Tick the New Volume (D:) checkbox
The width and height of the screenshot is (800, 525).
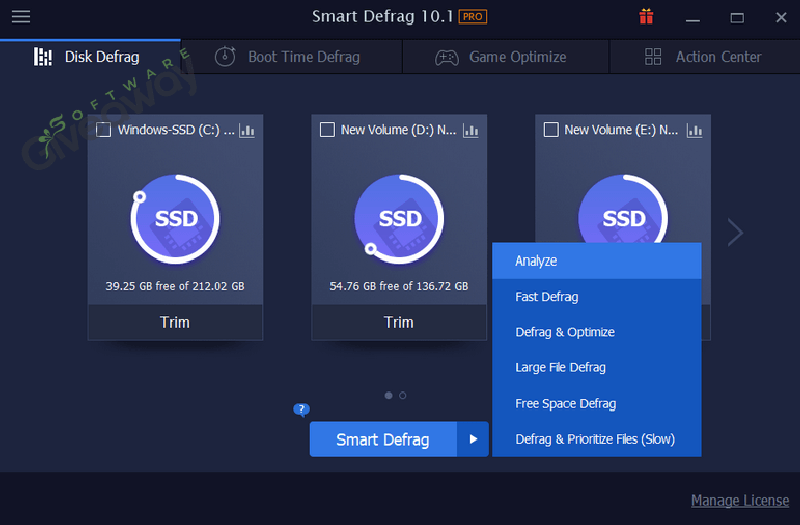click(x=327, y=130)
